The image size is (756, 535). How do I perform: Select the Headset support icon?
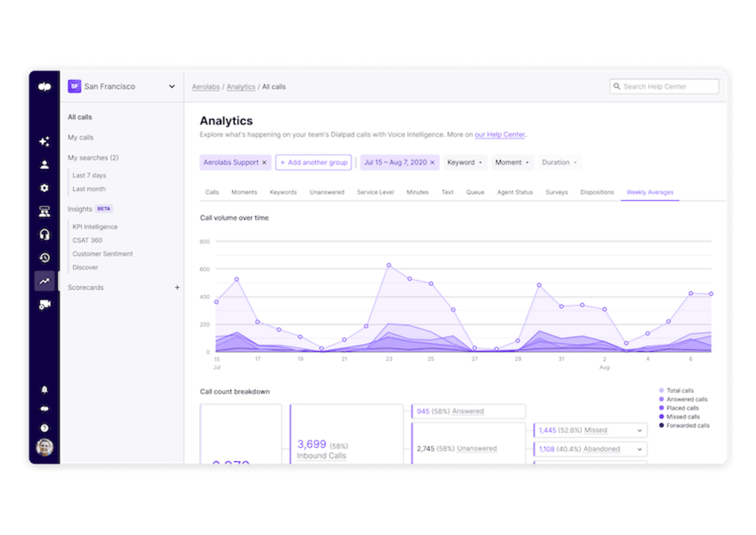point(44,235)
